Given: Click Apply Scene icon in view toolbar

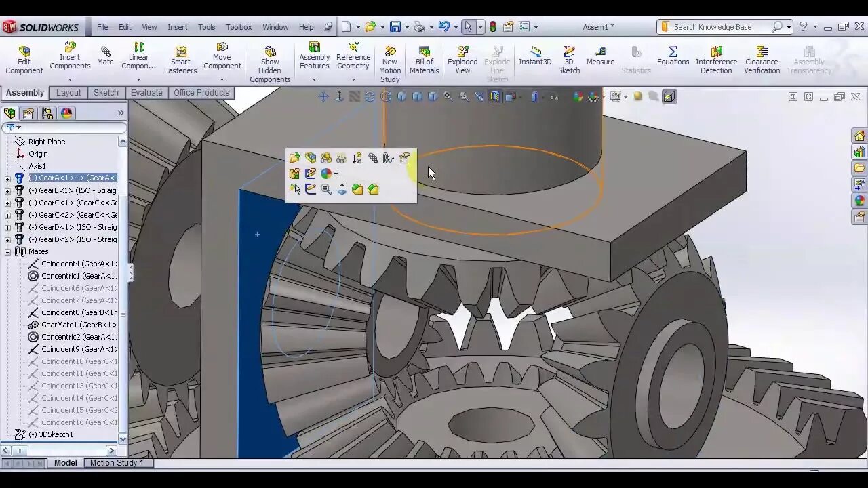Looking at the screenshot, I should tap(594, 97).
